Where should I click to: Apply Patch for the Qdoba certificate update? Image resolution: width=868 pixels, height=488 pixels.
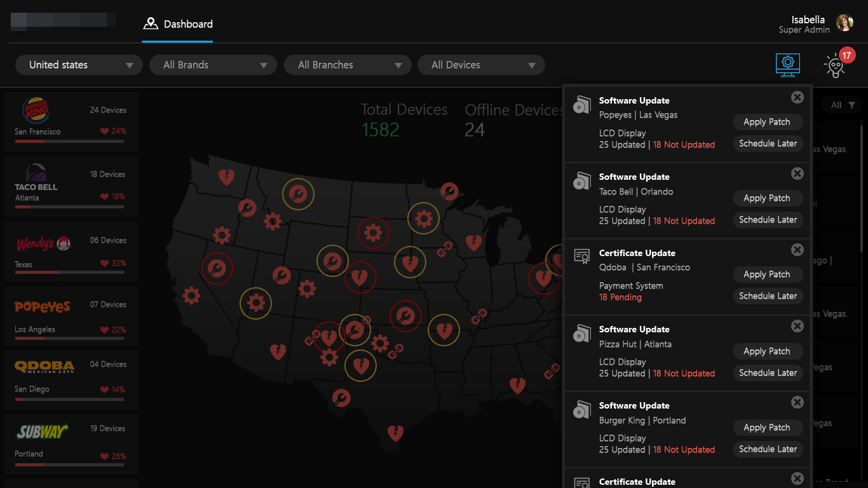pyautogui.click(x=767, y=274)
